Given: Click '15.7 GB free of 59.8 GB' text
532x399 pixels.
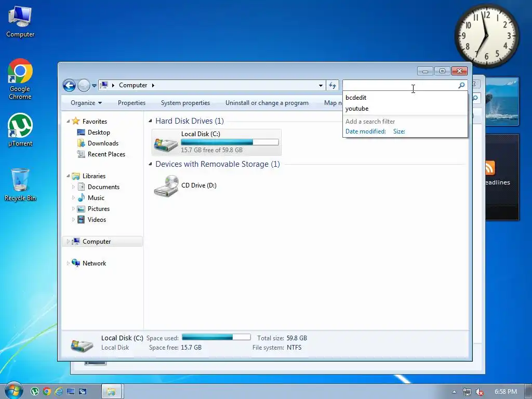Looking at the screenshot, I should pyautogui.click(x=212, y=150).
